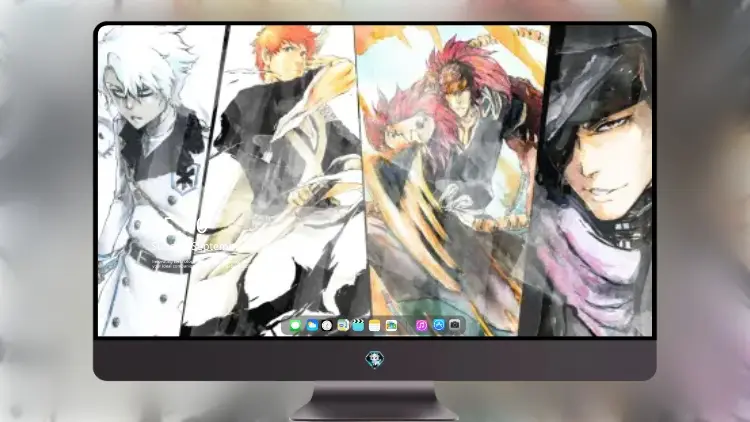
Task: Open the clapperboard Videos app in dock
Action: tap(358, 326)
